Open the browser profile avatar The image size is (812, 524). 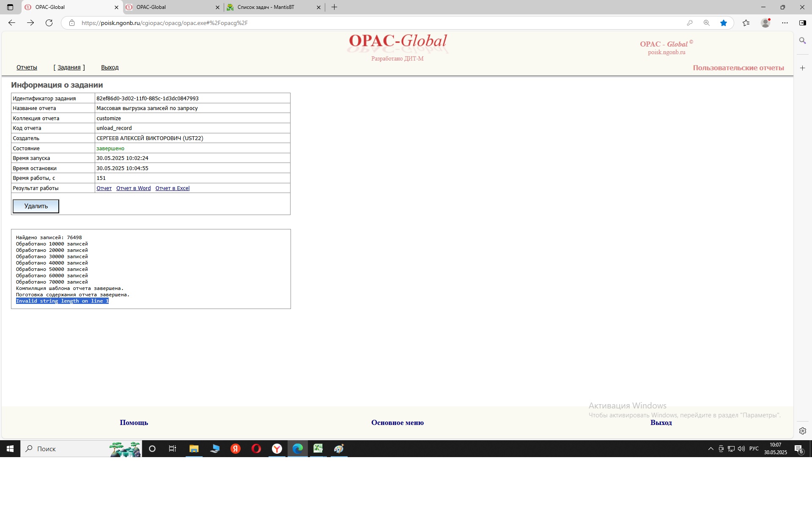coord(765,23)
